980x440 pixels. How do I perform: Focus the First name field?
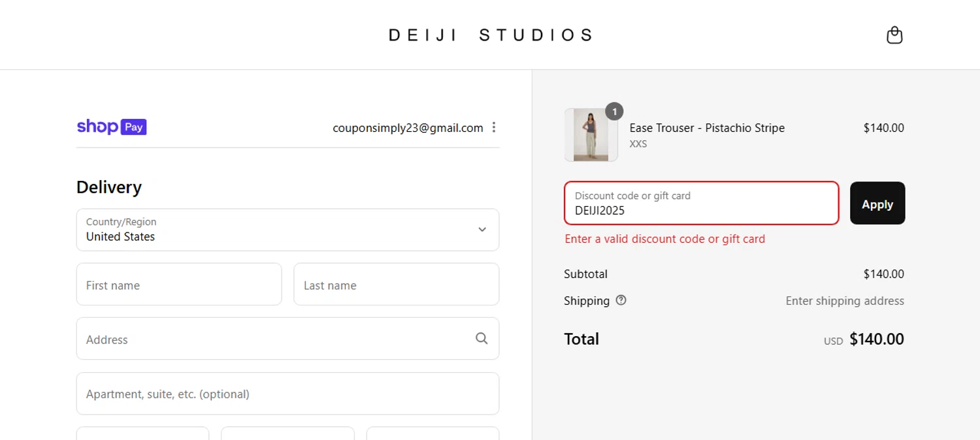click(x=179, y=284)
